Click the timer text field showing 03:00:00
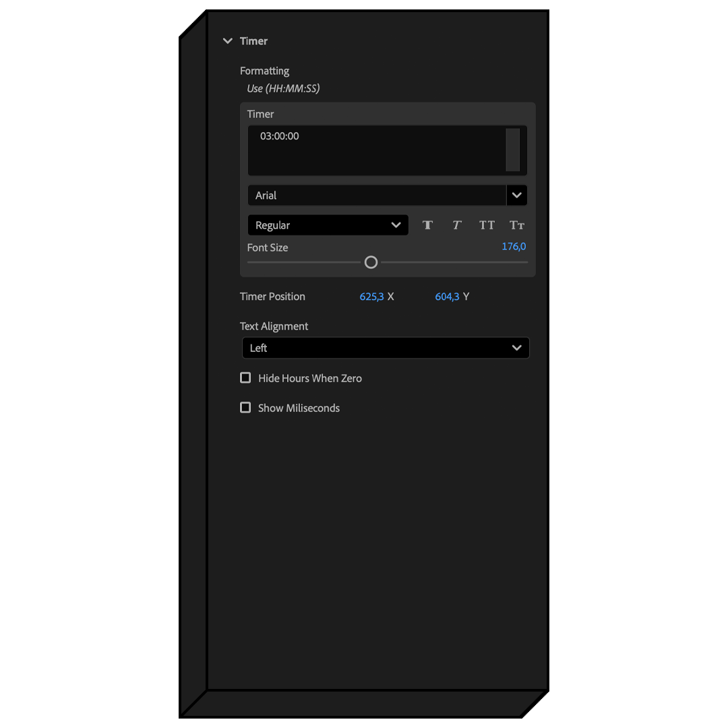The image size is (728, 728). pyautogui.click(x=376, y=150)
